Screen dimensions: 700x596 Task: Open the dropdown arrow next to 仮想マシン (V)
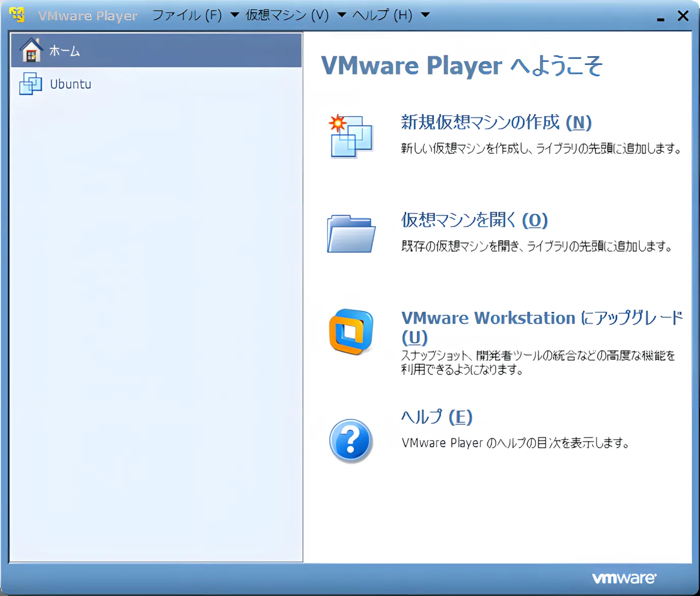[x=342, y=16]
